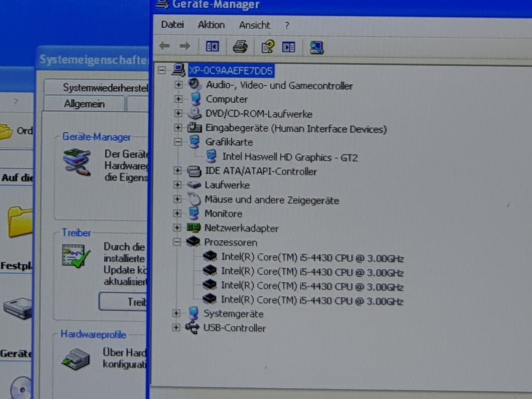Screen dimensions: 532x399
Task: Switch to the Allgemein tab
Action: pyautogui.click(x=84, y=104)
